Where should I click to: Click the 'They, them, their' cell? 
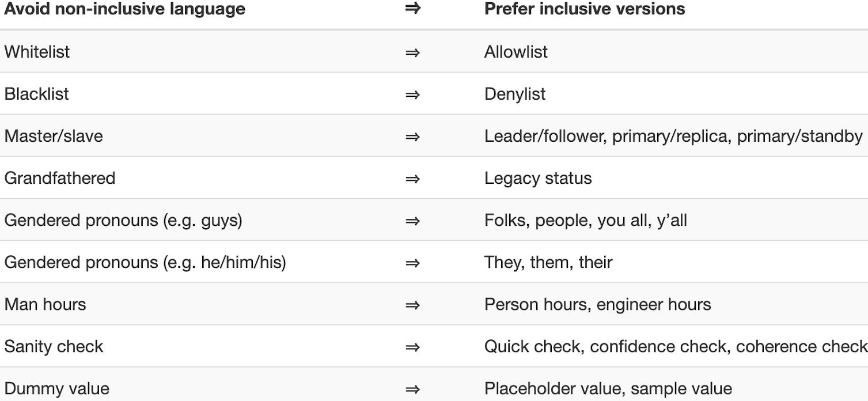[x=548, y=262]
